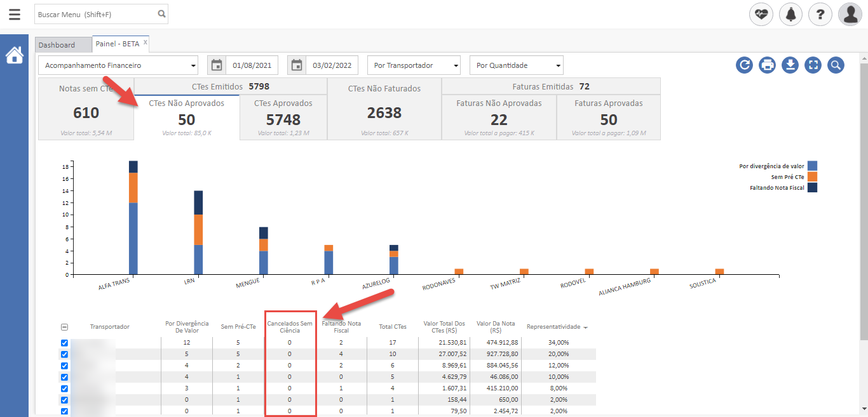Click the refresh panel icon

point(745,65)
